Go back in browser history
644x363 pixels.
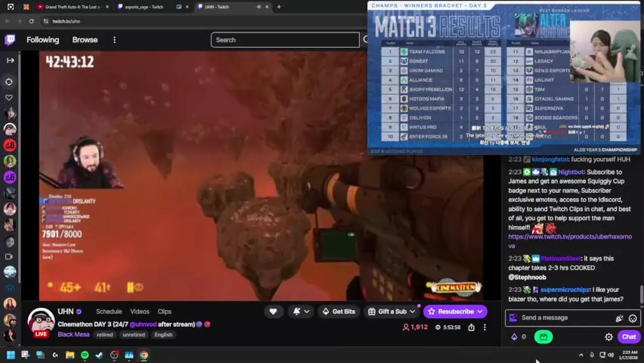(7, 21)
